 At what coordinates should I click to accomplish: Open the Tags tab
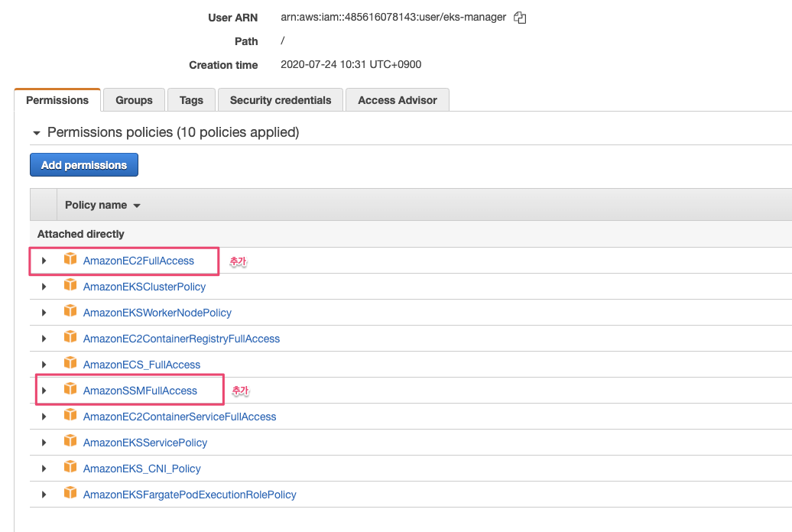click(x=191, y=100)
